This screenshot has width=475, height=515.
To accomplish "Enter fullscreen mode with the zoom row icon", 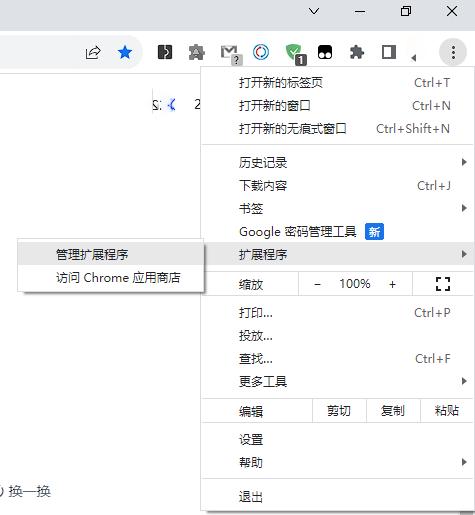I will (443, 284).
